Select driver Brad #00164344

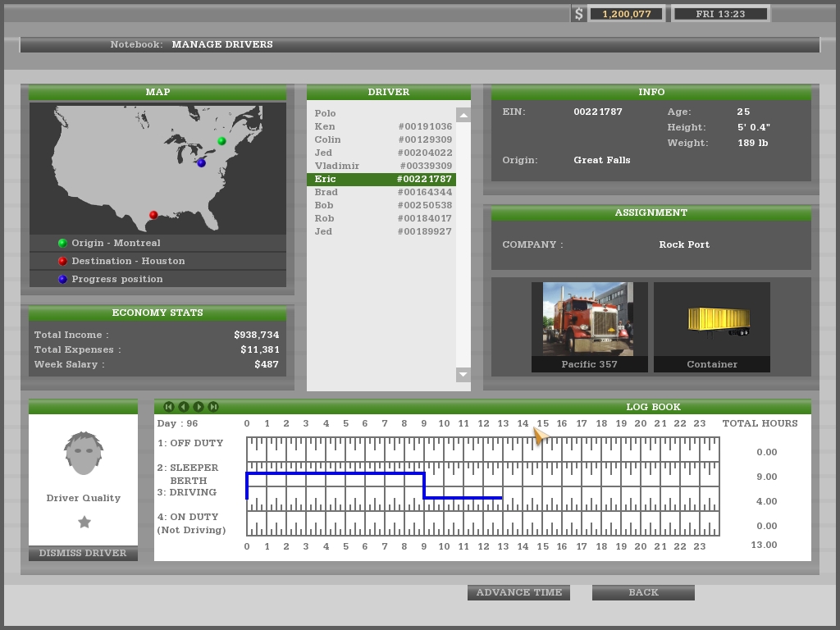click(381, 192)
